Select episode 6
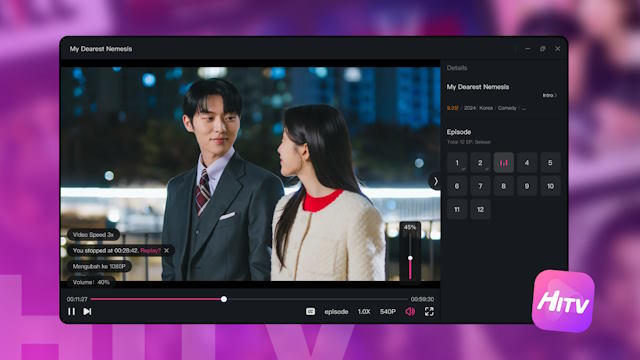The width and height of the screenshot is (640, 360). pyautogui.click(x=457, y=186)
